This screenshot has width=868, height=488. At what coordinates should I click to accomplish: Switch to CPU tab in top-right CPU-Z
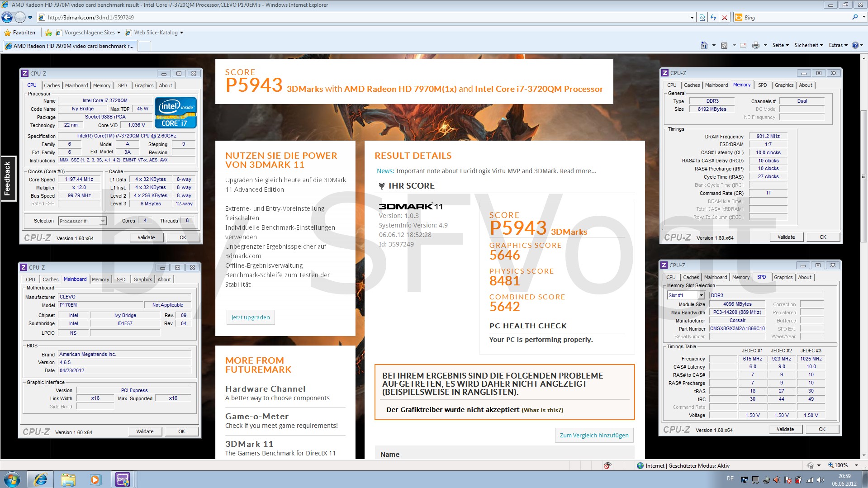(672, 85)
